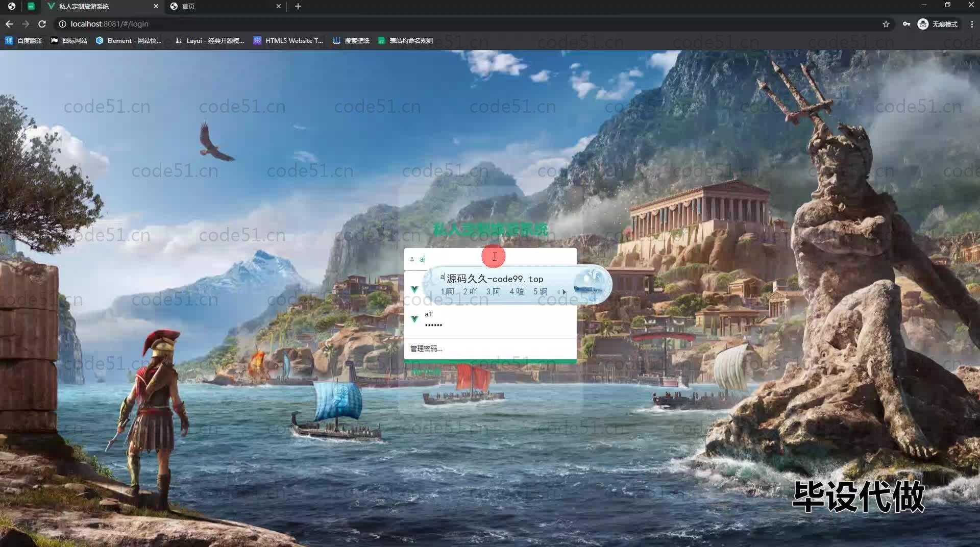
Task: Restore down the browser window
Action: [x=947, y=5]
